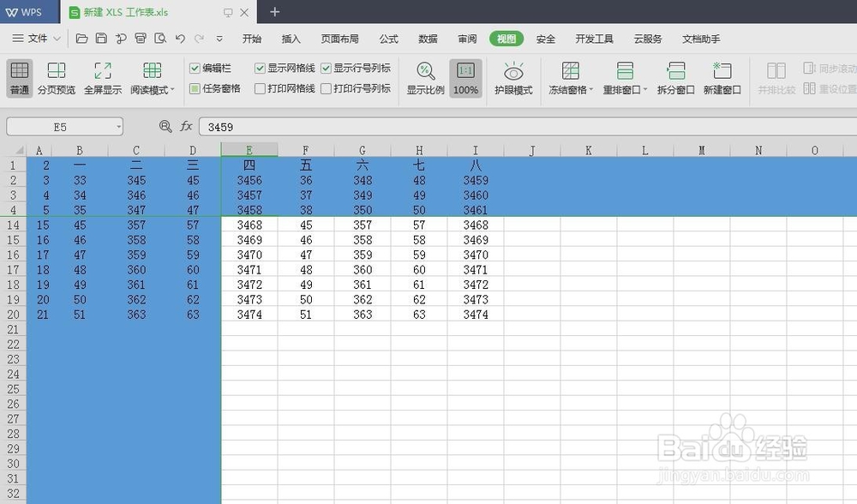
Task: Uncheck the 编辑栏 formula bar checkbox
Action: coord(194,68)
